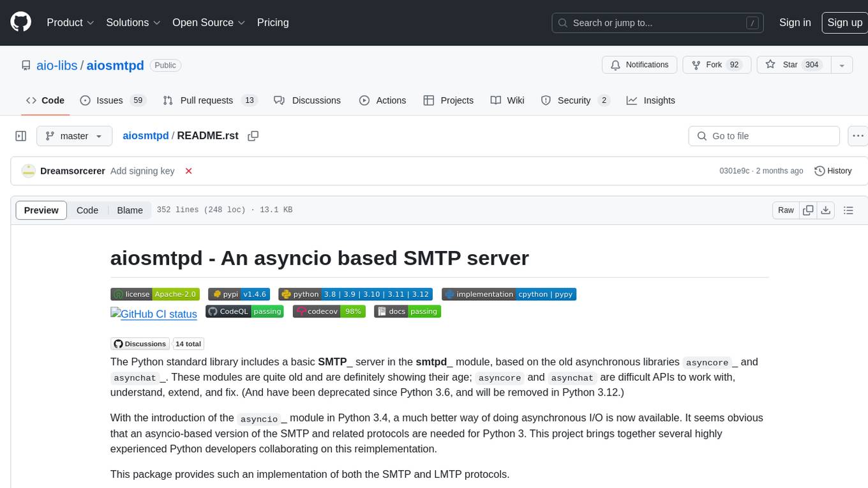Image resolution: width=868 pixels, height=488 pixels.
Task: Fork the repository
Action: pos(717,65)
